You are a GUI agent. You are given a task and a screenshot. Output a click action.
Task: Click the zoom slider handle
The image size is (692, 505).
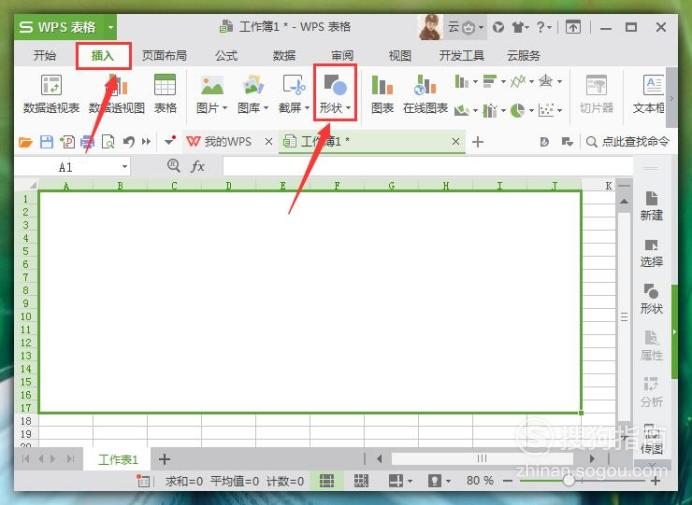click(569, 480)
